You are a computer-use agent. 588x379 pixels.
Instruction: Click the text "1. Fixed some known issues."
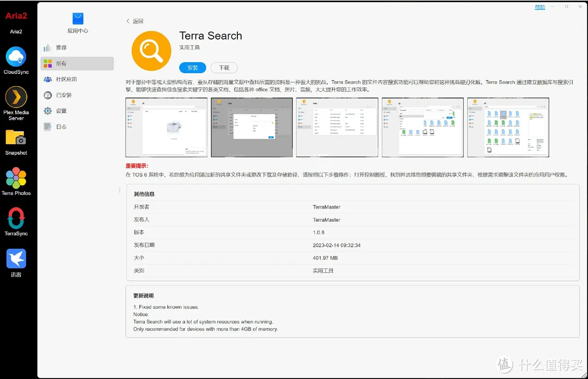[166, 307]
